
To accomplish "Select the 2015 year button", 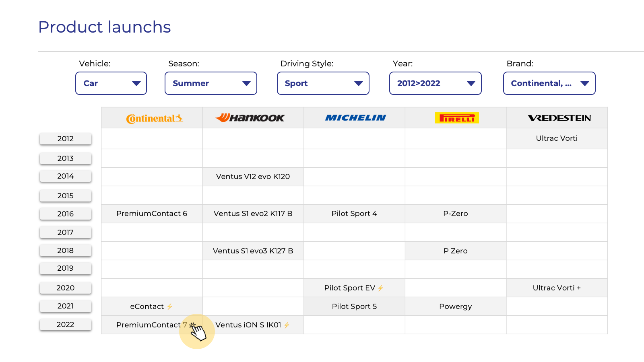I will (66, 196).
